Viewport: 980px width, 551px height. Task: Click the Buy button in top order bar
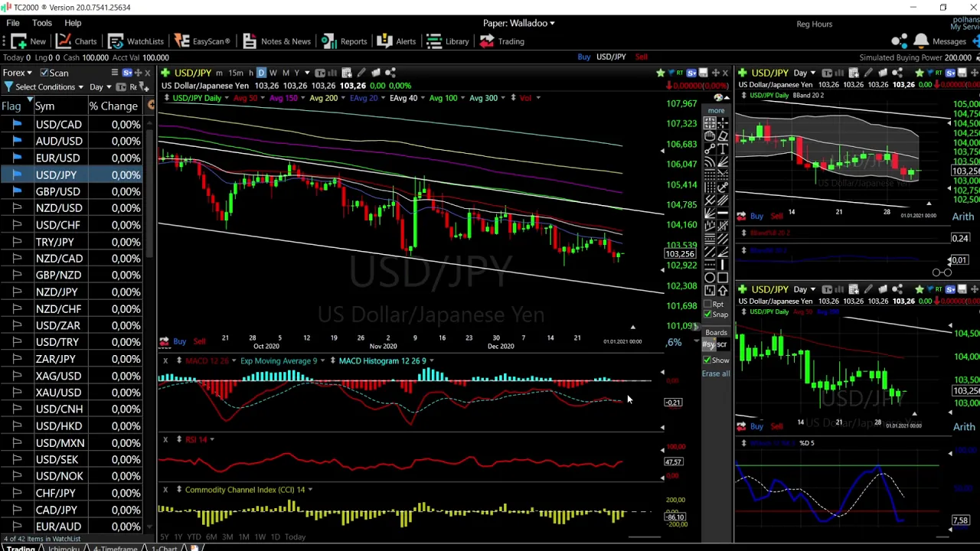(584, 57)
